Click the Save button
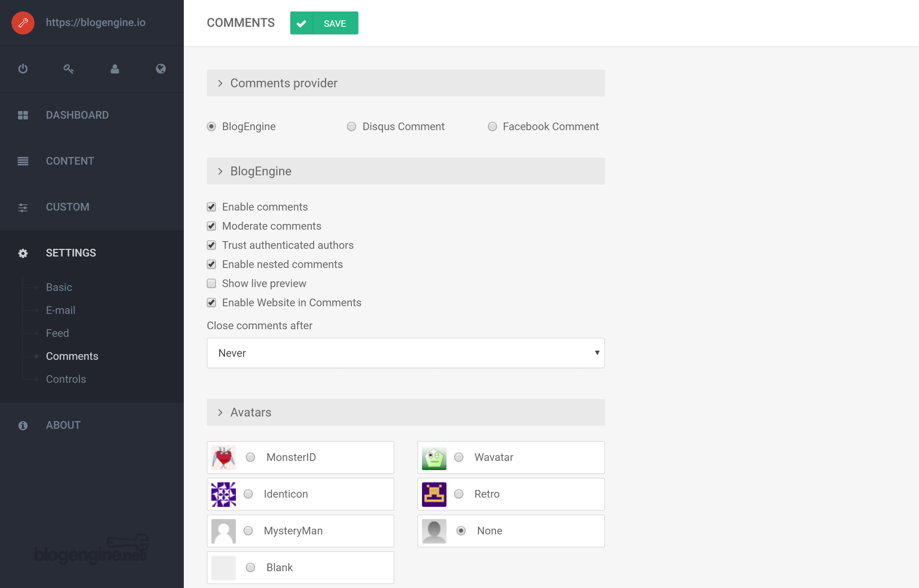The width and height of the screenshot is (919, 588). click(x=324, y=23)
